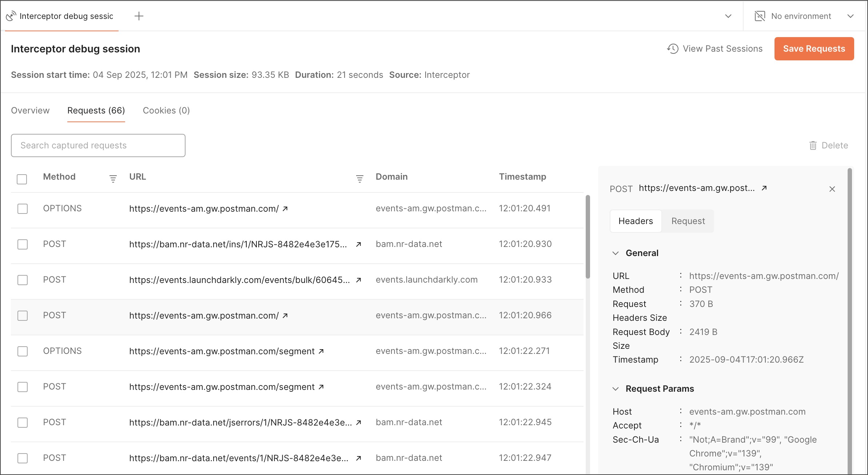Click the events.launchdarkly.com domain cell
Image resolution: width=868 pixels, height=475 pixels.
coord(426,280)
